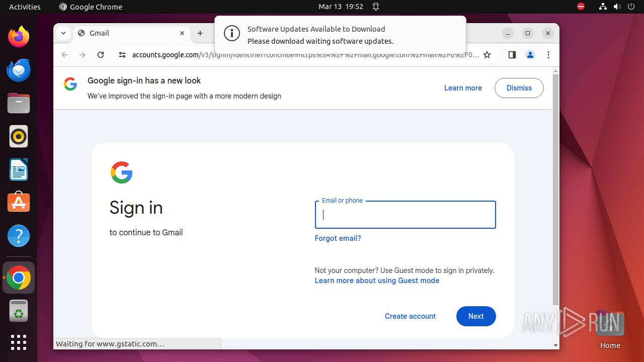The image size is (644, 362).
Task: Open Ubuntu Software store icon
Action: pos(19,203)
